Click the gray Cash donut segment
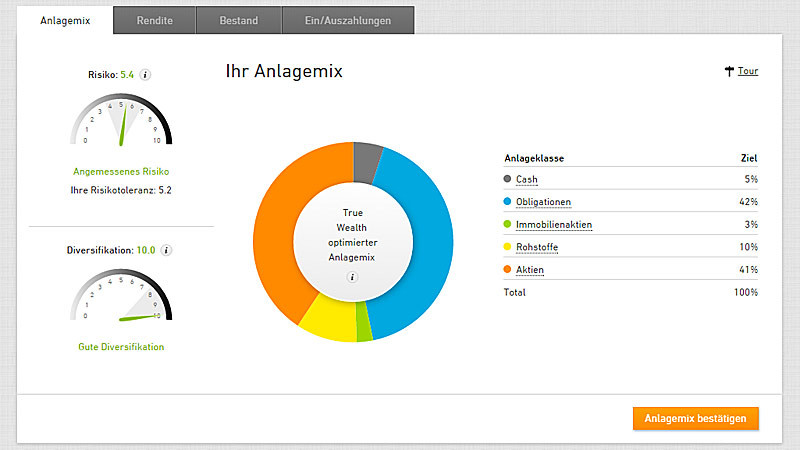This screenshot has width=800, height=450. (x=366, y=161)
